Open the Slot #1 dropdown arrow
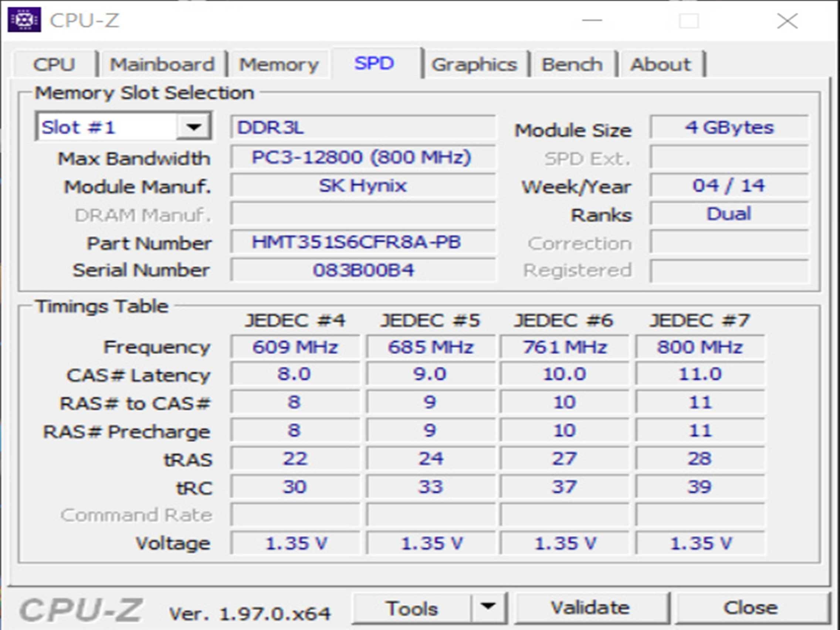The width and height of the screenshot is (840, 630). pos(194,127)
